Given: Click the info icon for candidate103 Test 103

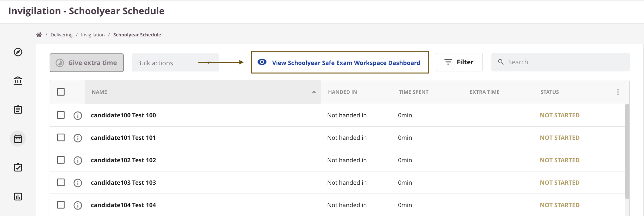Looking at the screenshot, I should [78, 183].
